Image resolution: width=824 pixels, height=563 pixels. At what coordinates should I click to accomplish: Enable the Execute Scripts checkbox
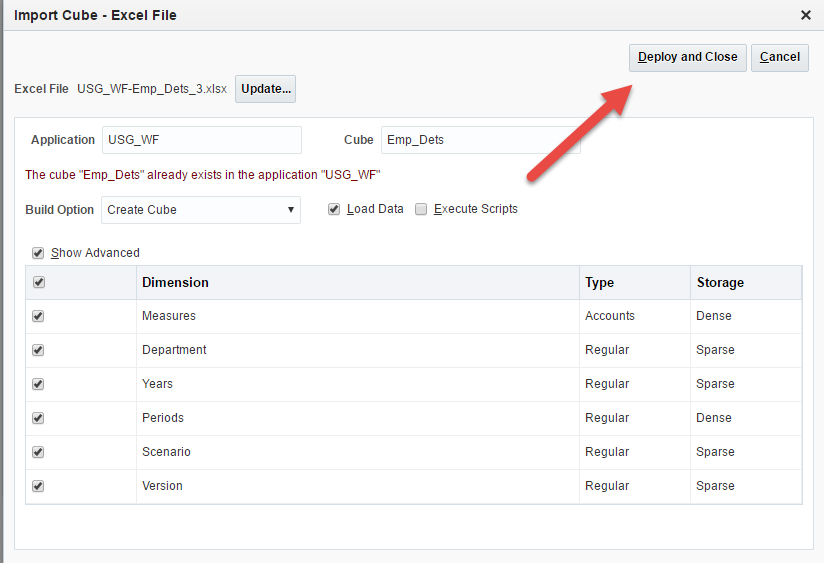tap(421, 209)
